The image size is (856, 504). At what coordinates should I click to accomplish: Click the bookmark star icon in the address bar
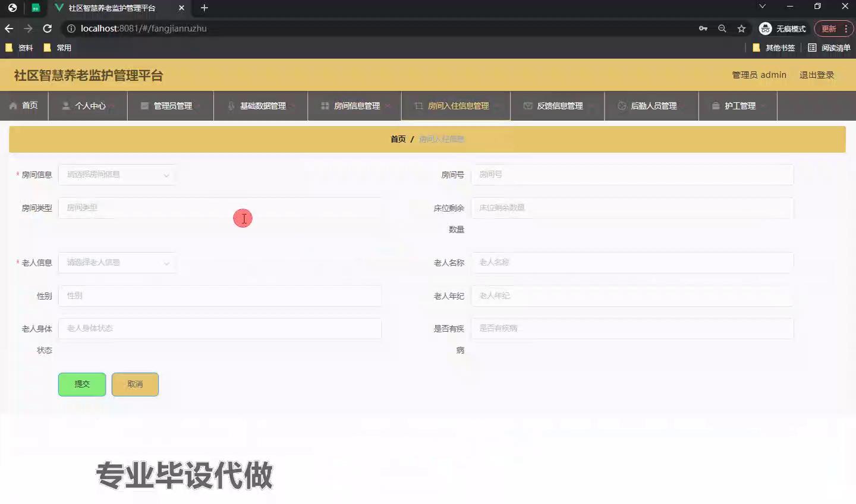(741, 28)
